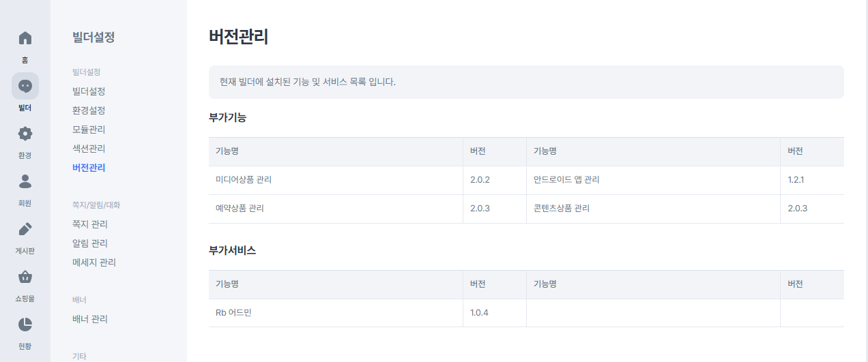Viewport: 868px width, 362px height.
Task: Open the 쇼핑몰 basket icon
Action: point(25,277)
